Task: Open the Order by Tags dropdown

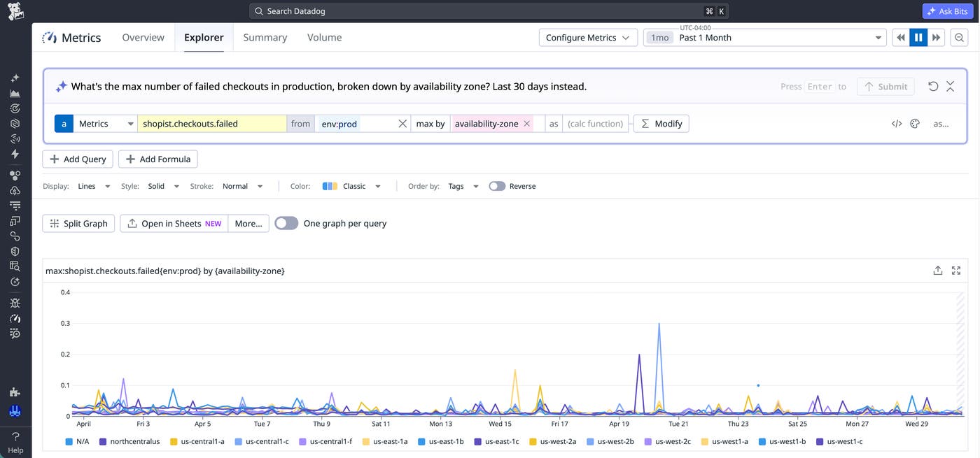Action: 463,186
